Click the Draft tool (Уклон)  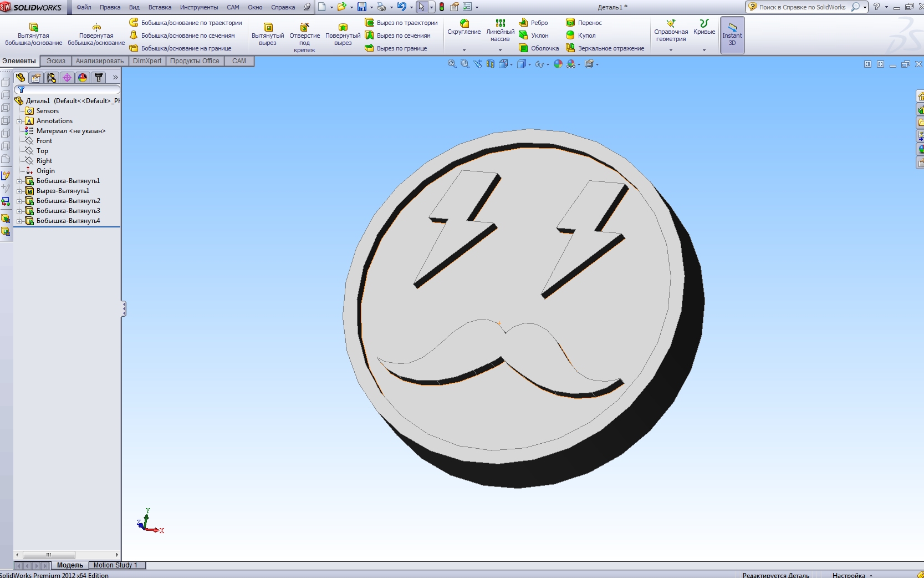pos(533,36)
